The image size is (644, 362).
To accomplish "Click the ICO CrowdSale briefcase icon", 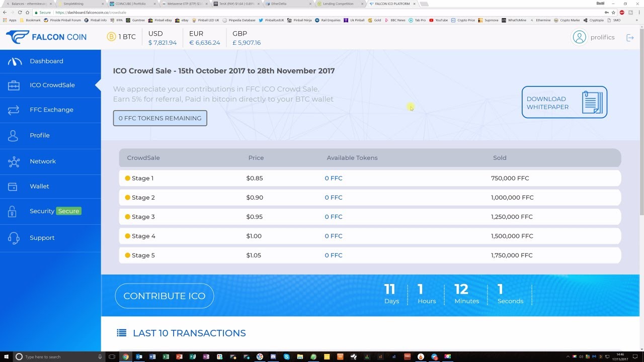I will click(x=14, y=85).
